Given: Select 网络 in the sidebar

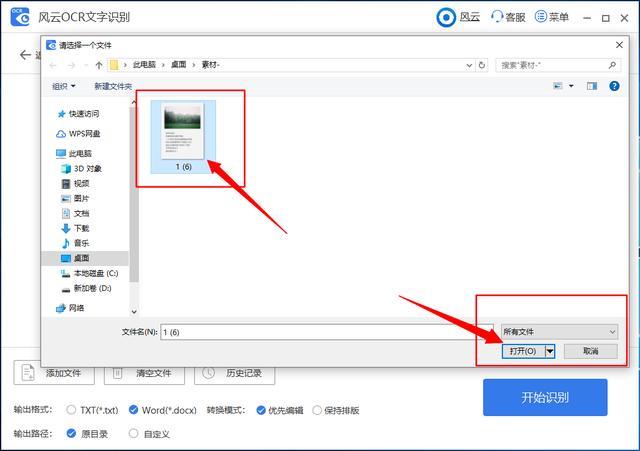Looking at the screenshot, I should point(70,308).
